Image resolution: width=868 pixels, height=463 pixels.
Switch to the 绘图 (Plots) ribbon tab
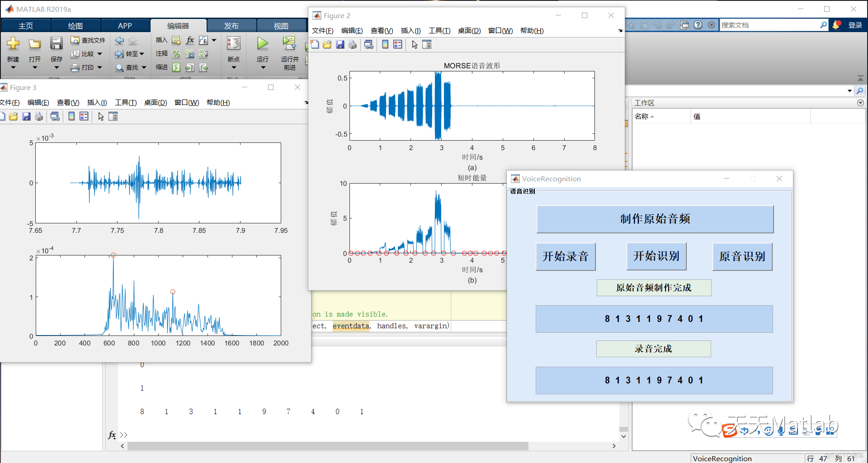(x=75, y=26)
